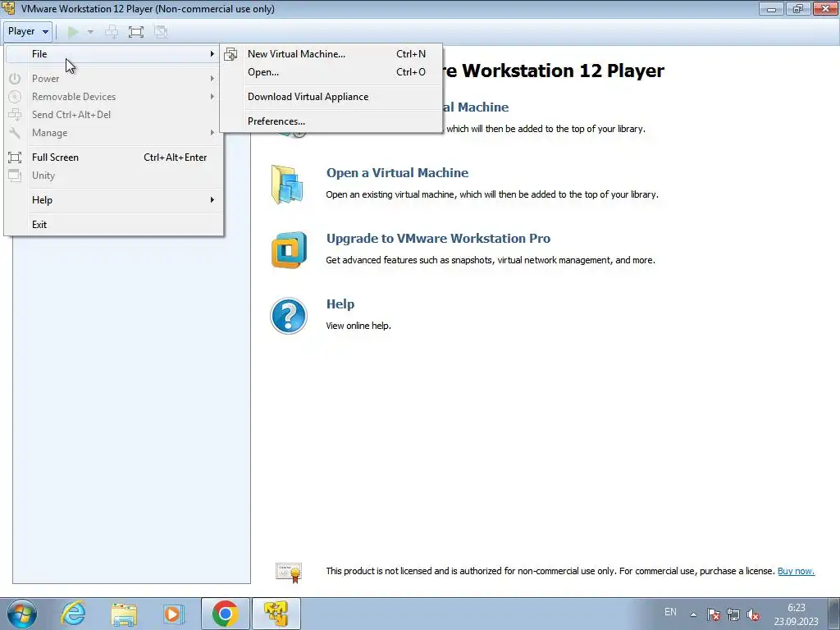Open the Player dropdown menu

(x=27, y=32)
